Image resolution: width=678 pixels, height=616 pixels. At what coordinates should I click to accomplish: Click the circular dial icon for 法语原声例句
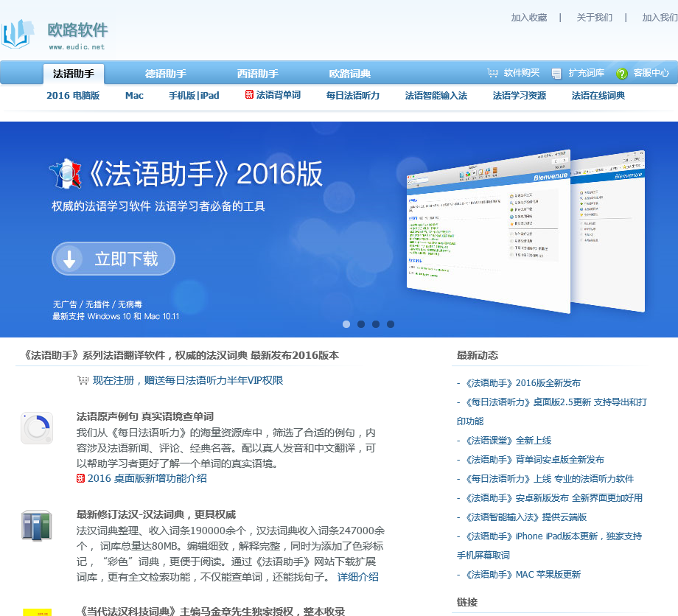click(x=37, y=428)
